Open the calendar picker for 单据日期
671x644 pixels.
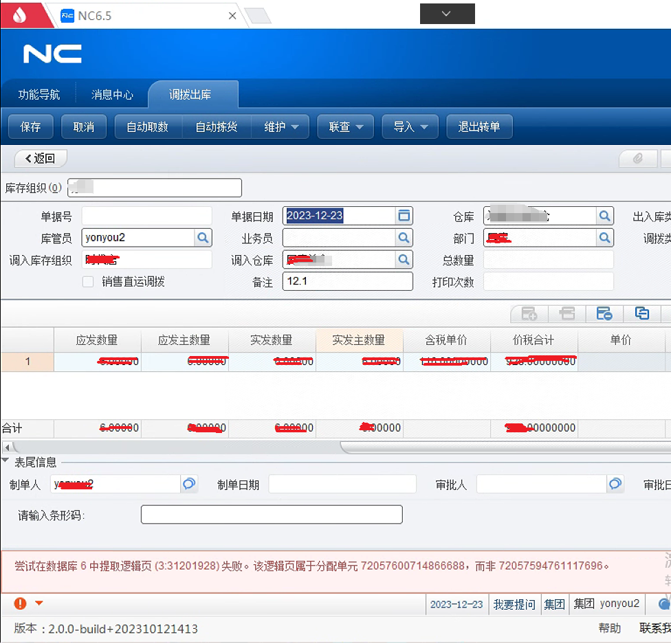tap(404, 216)
